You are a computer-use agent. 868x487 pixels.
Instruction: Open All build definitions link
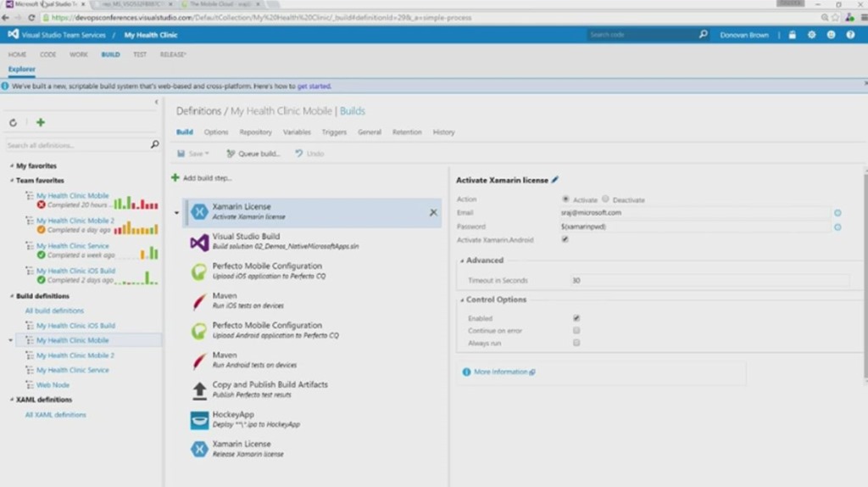[54, 311]
